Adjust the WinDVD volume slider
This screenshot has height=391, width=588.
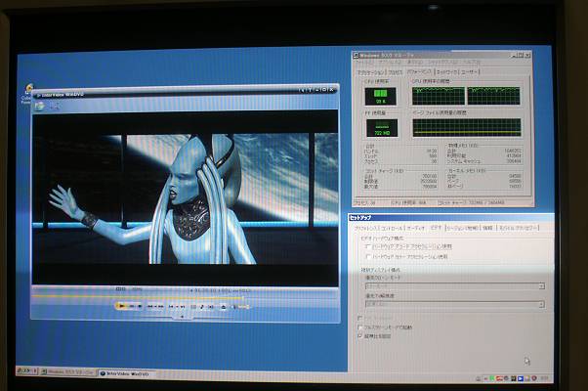pyautogui.click(x=241, y=307)
